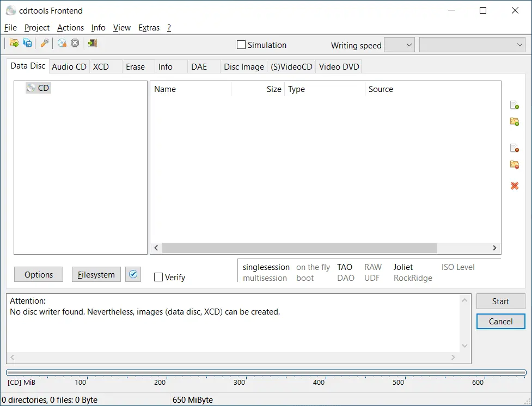Toggle the blue checkmark button beside Filesystem
The width and height of the screenshot is (532, 406).
tap(133, 274)
